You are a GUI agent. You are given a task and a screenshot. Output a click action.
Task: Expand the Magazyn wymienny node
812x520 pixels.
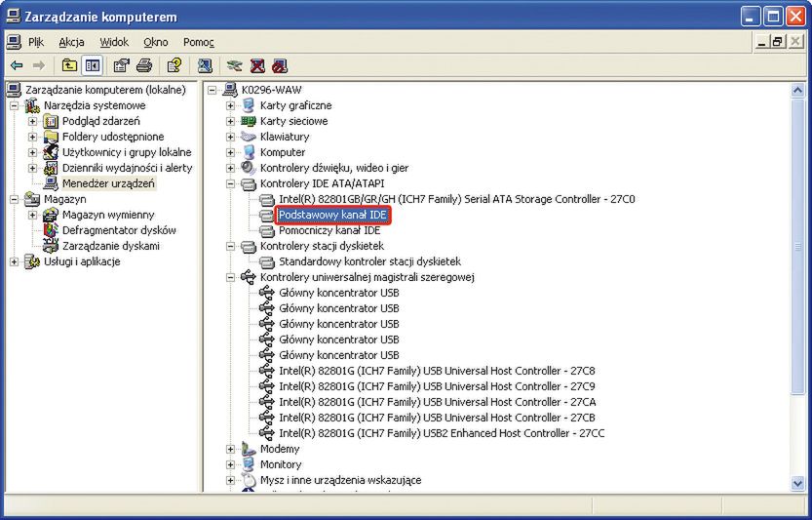point(32,215)
